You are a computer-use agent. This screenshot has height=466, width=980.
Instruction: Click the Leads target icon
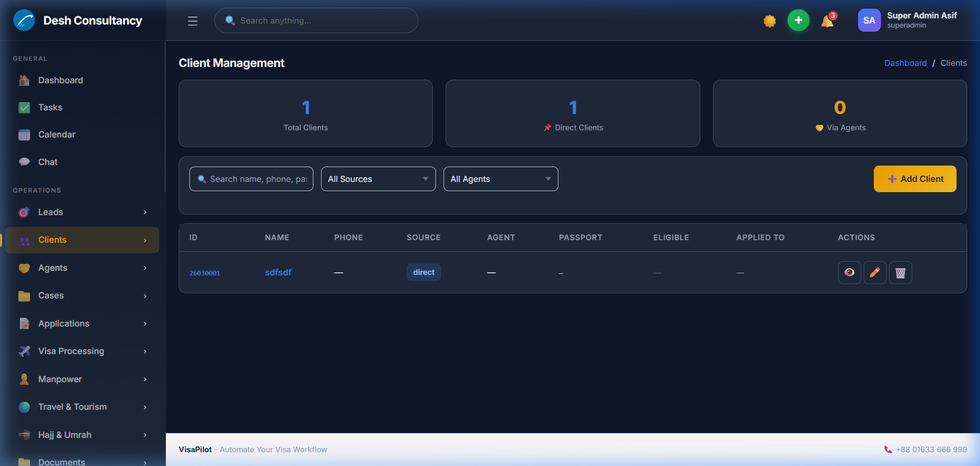24,212
